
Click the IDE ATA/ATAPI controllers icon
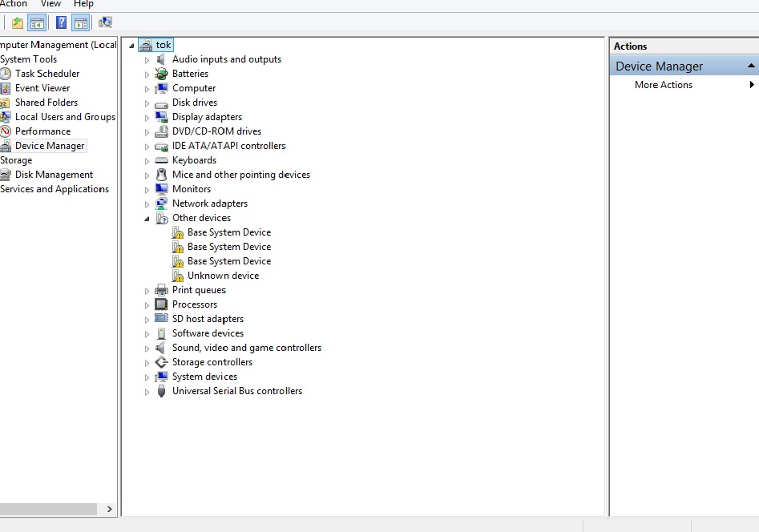tap(161, 146)
